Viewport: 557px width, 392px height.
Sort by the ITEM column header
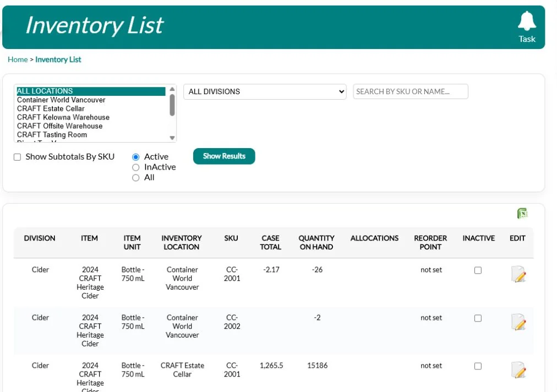click(x=89, y=238)
